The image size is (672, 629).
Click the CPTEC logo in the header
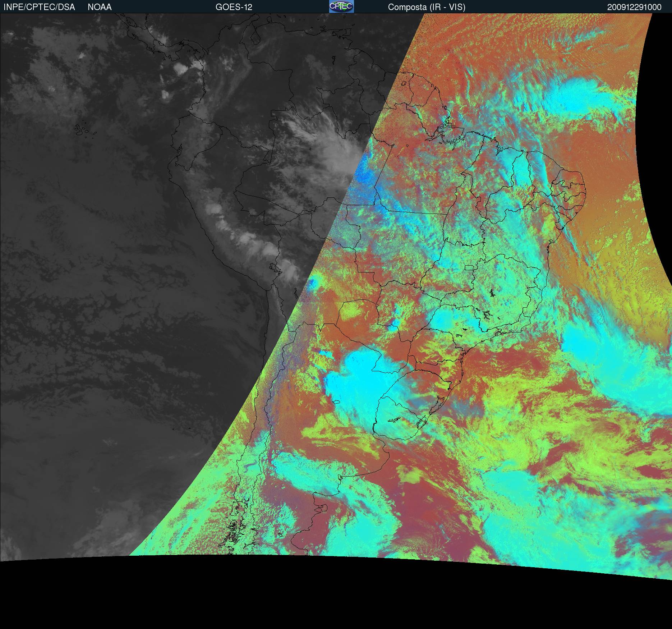341,6
